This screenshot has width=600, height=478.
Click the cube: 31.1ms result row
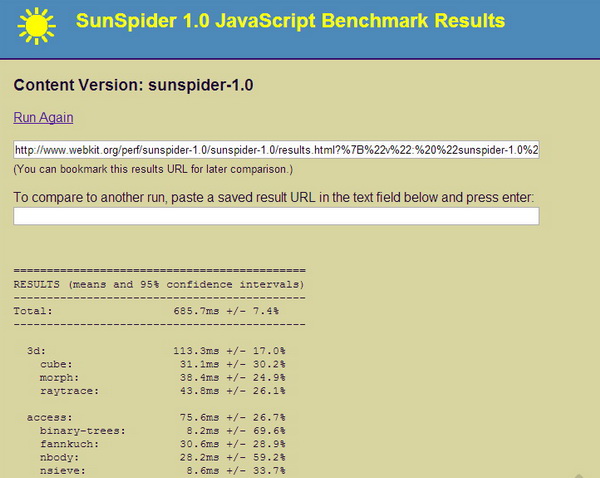tap(163, 364)
